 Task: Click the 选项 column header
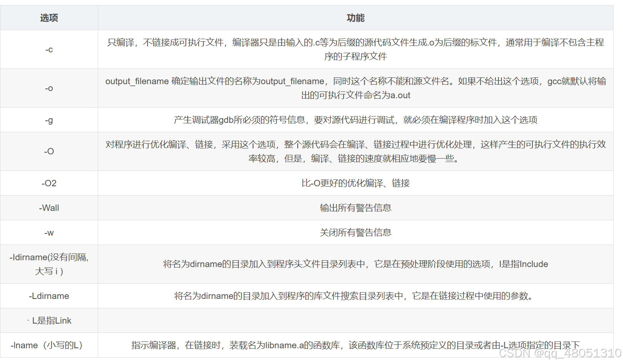point(48,17)
